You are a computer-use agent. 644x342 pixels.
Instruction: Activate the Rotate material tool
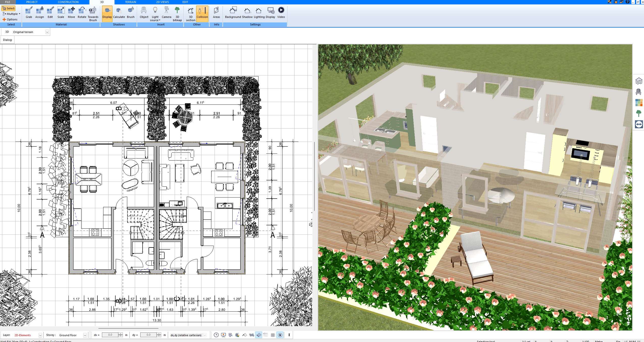click(x=82, y=13)
